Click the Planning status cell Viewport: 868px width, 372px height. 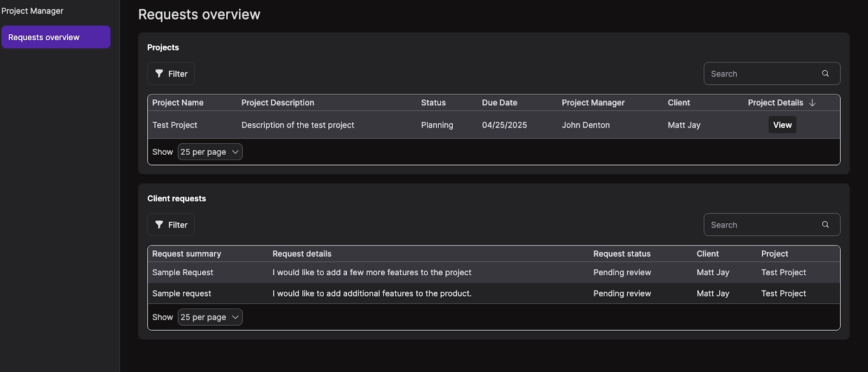pos(437,125)
